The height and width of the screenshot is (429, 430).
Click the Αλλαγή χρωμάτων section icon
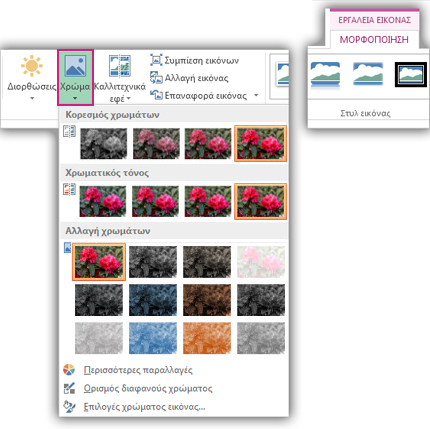(x=67, y=248)
